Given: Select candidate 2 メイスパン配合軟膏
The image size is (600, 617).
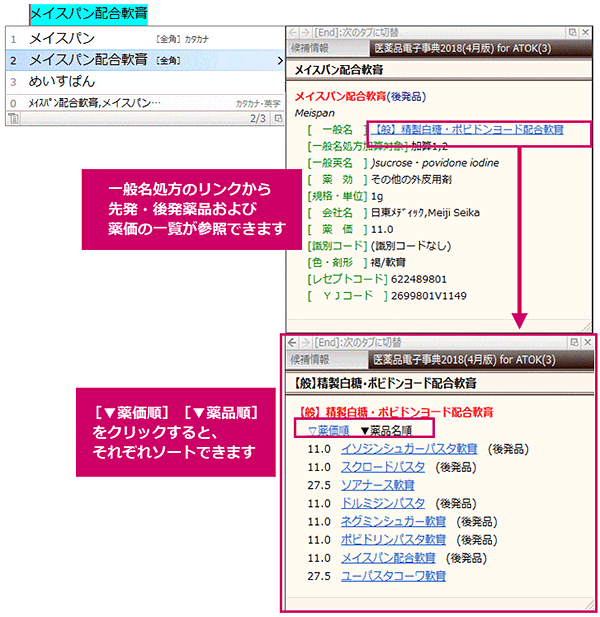Looking at the screenshot, I should click(x=145, y=60).
